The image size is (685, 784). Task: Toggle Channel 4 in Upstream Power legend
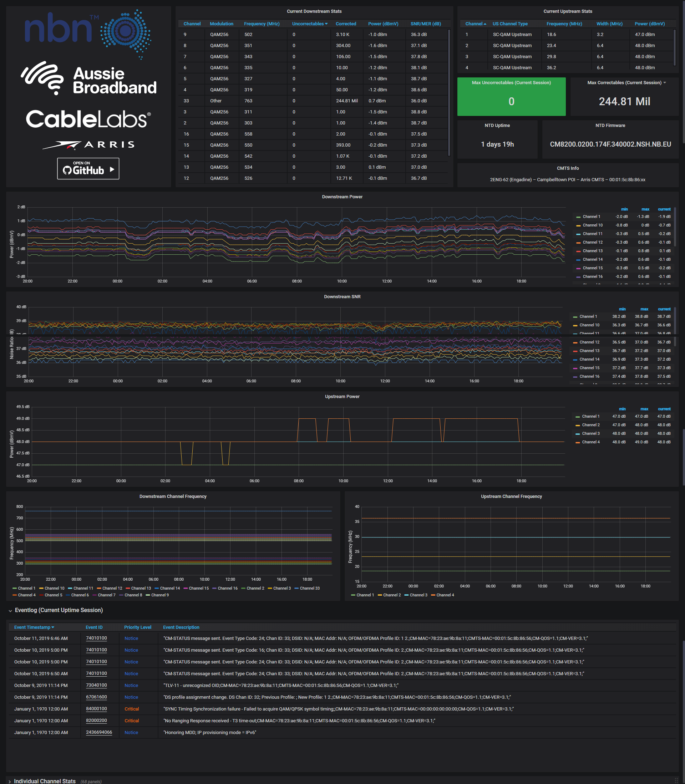coord(590,442)
